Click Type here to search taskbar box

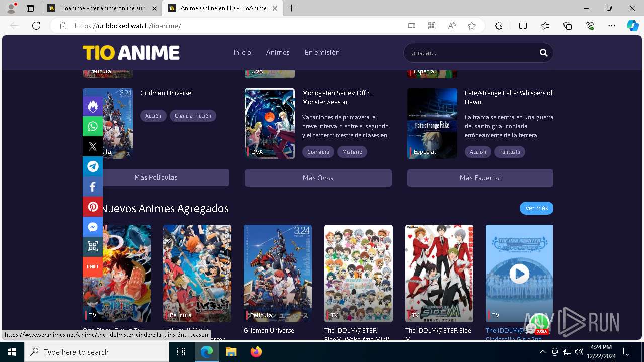tap(97, 352)
